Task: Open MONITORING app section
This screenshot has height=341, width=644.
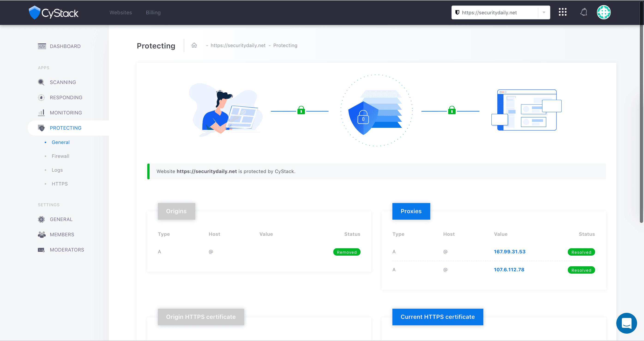Action: [x=66, y=113]
